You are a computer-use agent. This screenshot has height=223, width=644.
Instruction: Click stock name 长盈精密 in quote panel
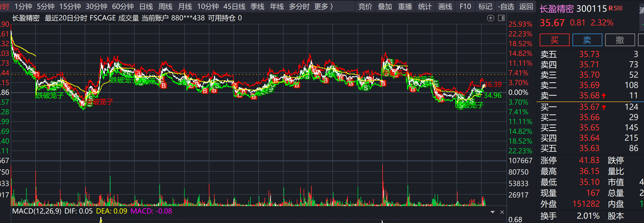click(x=557, y=9)
